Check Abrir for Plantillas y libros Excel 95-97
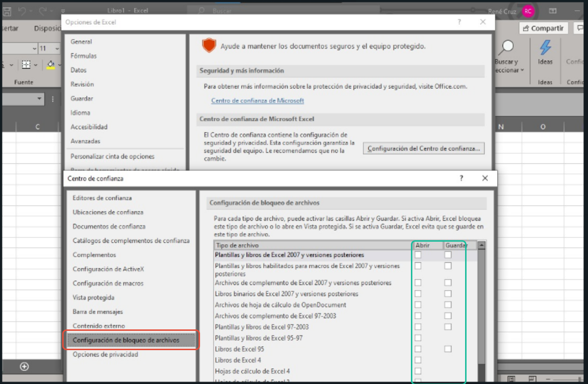This screenshot has width=588, height=384. [418, 338]
